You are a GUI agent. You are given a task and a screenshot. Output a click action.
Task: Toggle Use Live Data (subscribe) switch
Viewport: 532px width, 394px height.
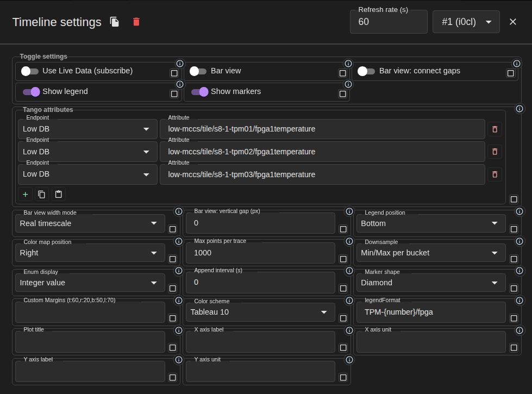coord(30,71)
